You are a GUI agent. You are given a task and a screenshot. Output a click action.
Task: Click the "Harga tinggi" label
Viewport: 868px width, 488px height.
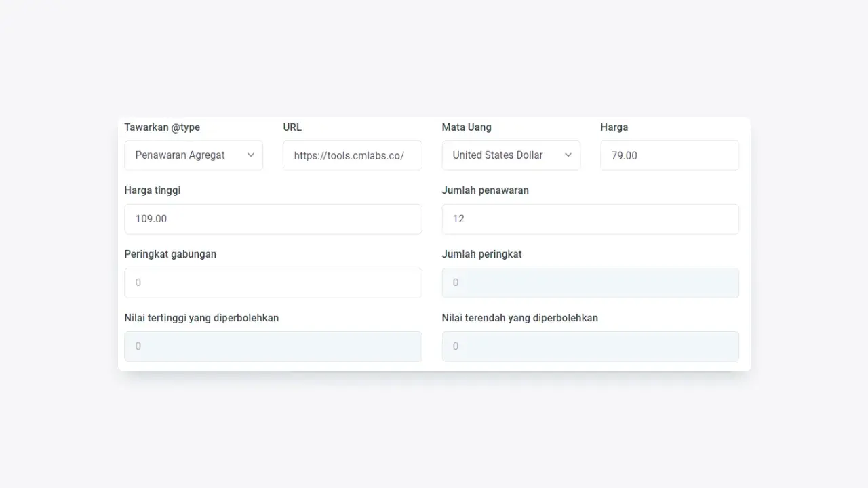click(x=153, y=190)
